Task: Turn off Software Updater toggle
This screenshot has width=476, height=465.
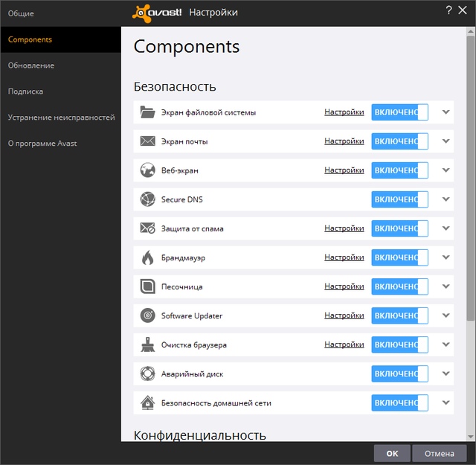Action: click(x=399, y=315)
